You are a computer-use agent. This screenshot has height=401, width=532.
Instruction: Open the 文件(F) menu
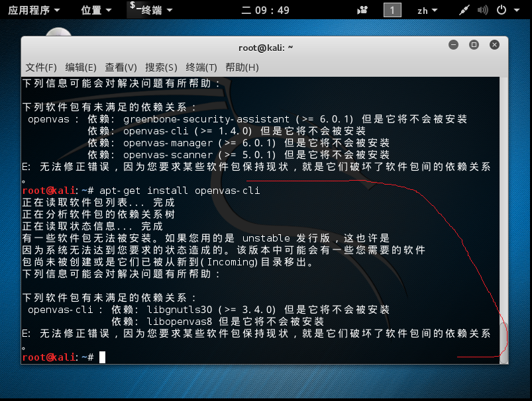point(41,67)
